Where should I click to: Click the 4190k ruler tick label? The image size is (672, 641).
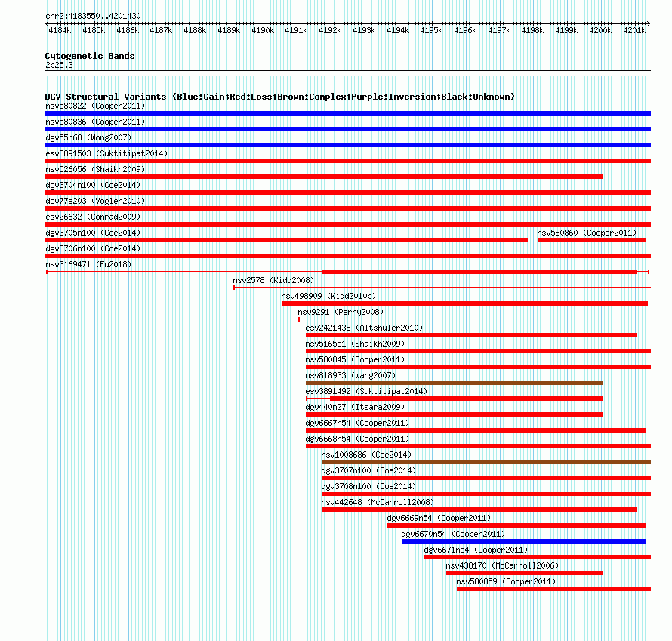263,30
